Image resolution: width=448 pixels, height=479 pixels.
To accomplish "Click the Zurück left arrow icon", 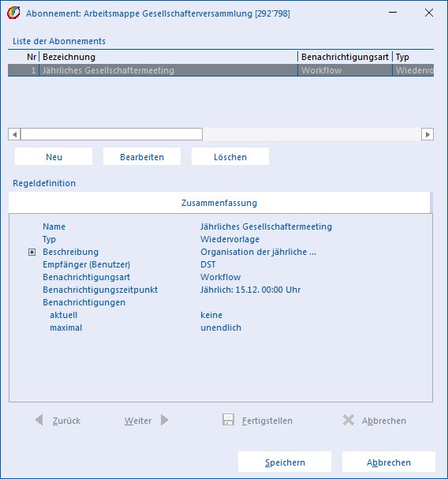I will tap(39, 420).
